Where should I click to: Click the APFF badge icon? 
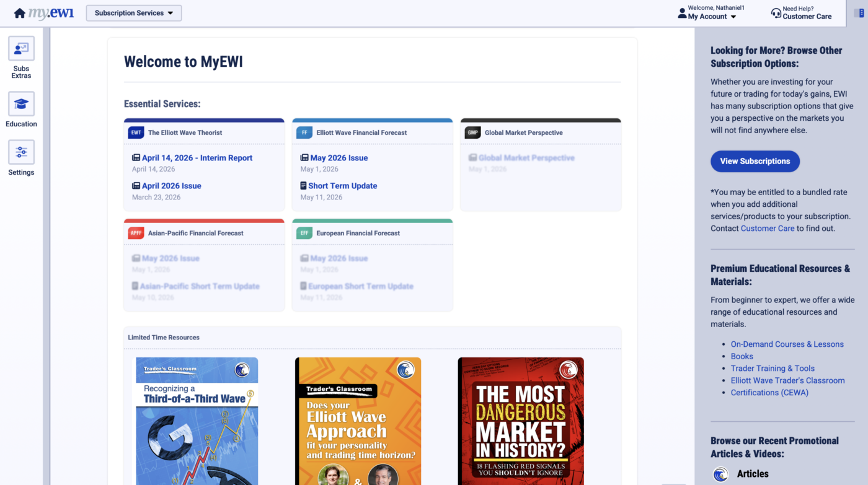tap(136, 233)
